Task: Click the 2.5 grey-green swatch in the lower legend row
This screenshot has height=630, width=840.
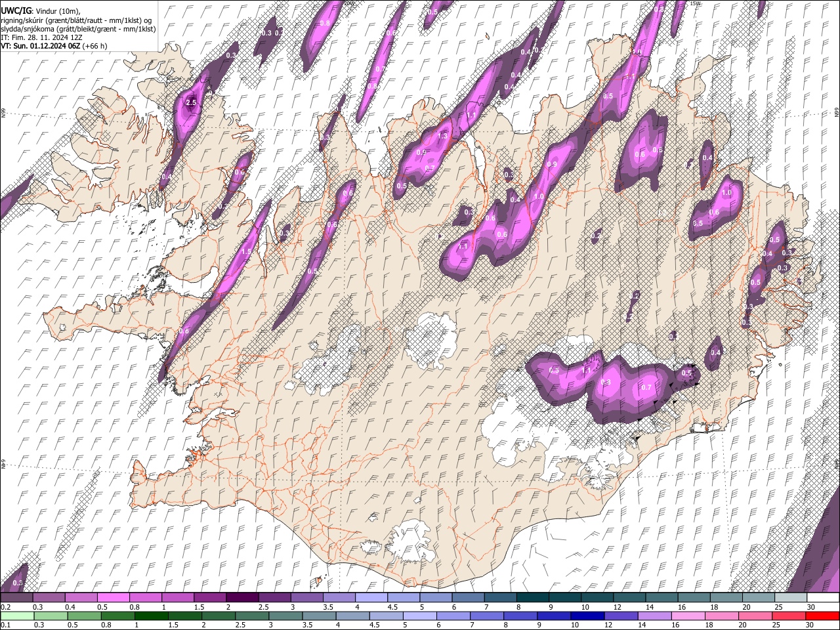Action: (252, 616)
